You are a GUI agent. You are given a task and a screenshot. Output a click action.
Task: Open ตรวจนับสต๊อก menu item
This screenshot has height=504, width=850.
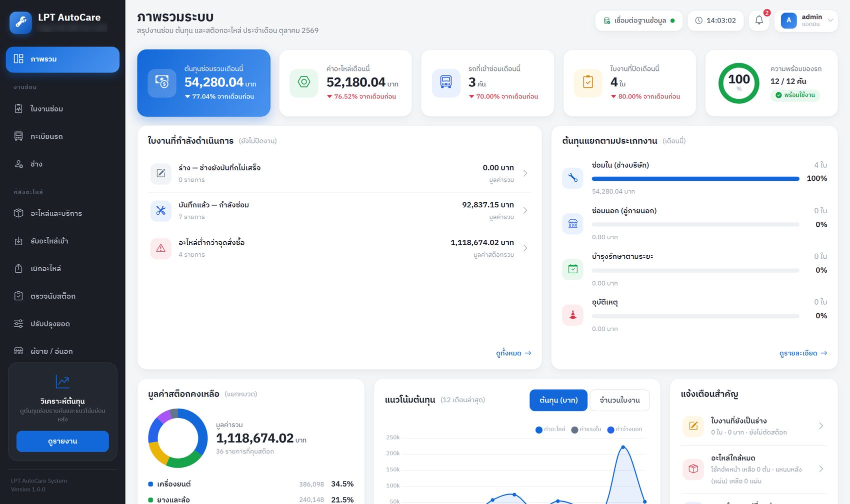coord(62,296)
